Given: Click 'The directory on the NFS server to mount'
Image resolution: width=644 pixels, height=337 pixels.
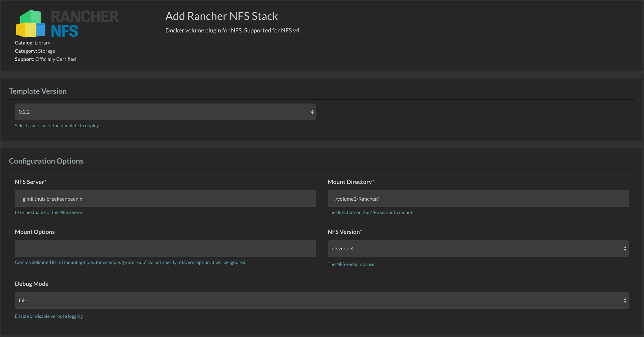Looking at the screenshot, I should tap(370, 213).
